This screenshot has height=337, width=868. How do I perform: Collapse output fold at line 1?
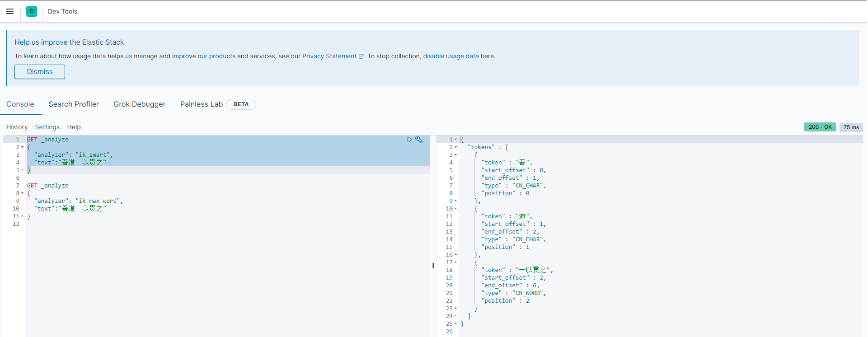[455, 140]
